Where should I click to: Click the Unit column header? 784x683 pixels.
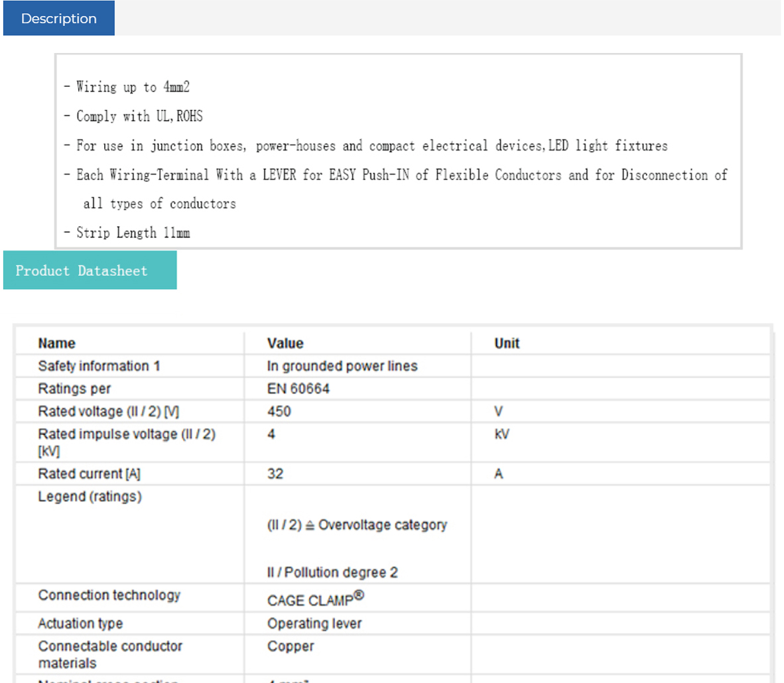[507, 343]
